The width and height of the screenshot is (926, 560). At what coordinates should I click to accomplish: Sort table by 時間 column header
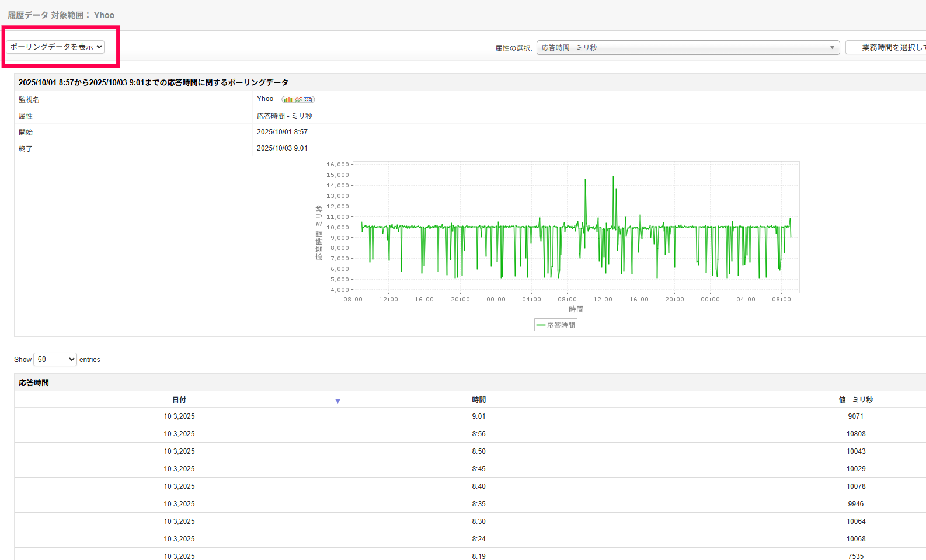479,400
